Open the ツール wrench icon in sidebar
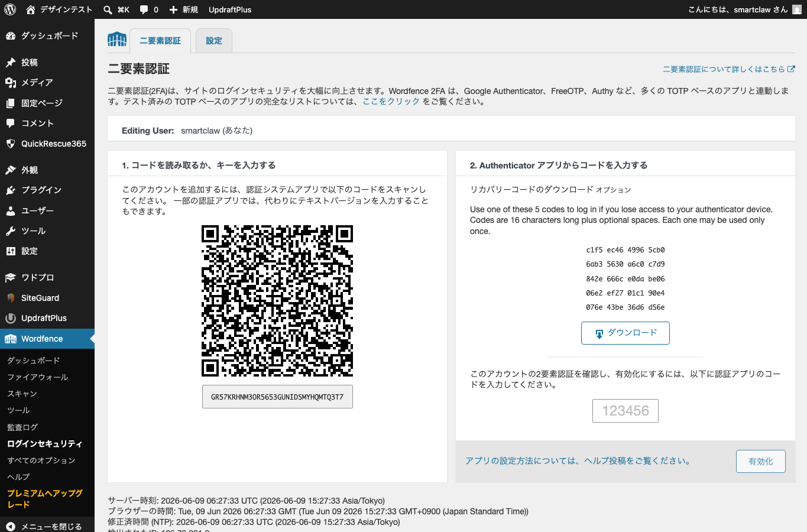 11,231
